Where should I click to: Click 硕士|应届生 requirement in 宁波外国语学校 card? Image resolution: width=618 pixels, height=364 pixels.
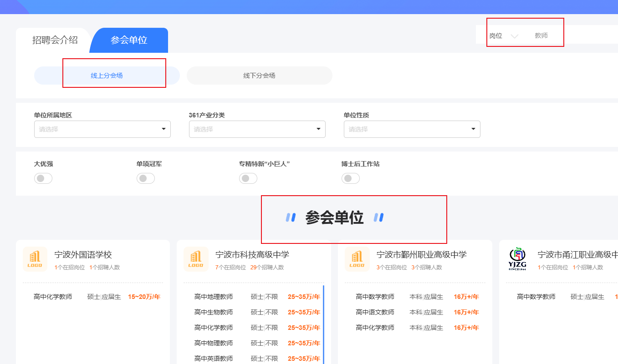point(104,297)
